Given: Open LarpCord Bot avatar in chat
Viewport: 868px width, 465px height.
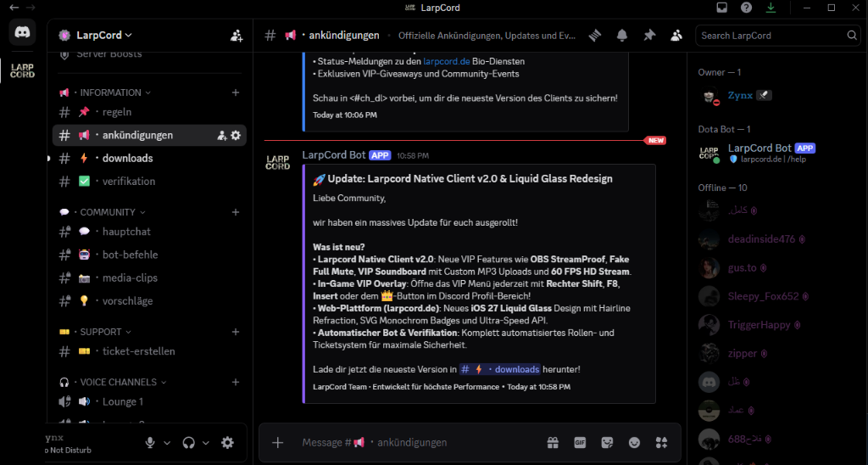Looking at the screenshot, I should pyautogui.click(x=278, y=162).
